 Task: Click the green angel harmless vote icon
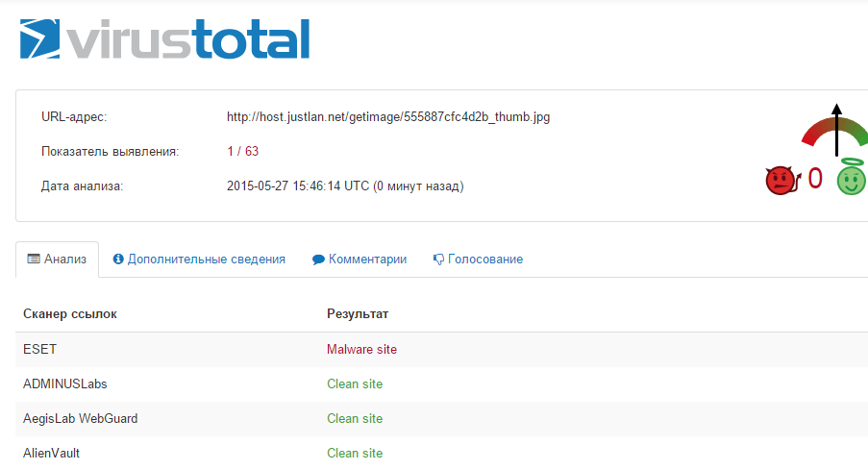pyautogui.click(x=852, y=177)
